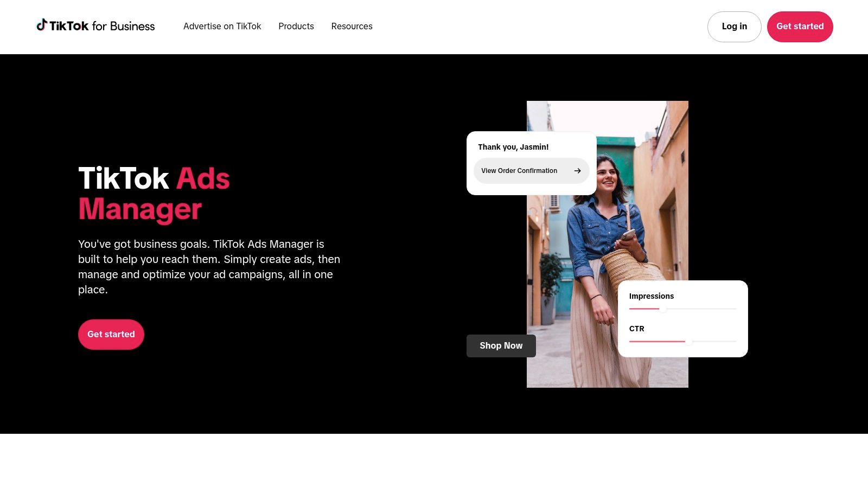Select the TikTok Ads Manager heading
Screen dimensions: 868x488
[154, 194]
